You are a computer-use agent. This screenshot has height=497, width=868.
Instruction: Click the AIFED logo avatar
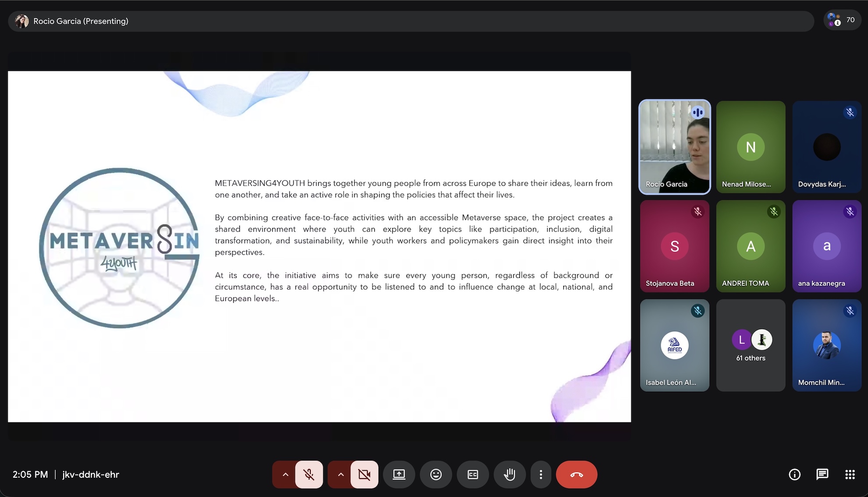[675, 345]
